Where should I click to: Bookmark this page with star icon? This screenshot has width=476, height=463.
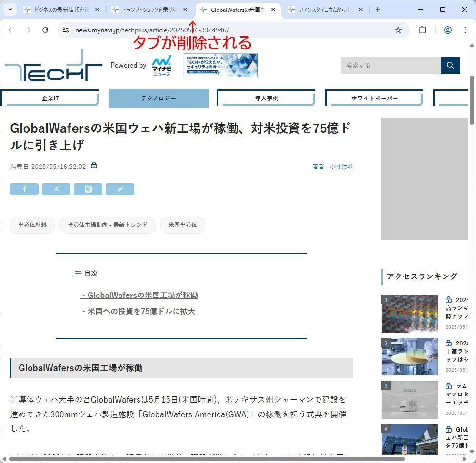click(398, 30)
